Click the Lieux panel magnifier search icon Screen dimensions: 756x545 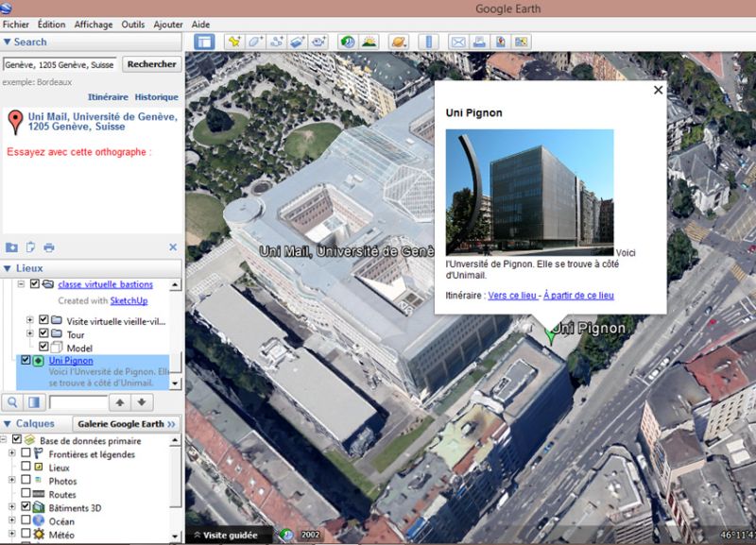tap(12, 402)
